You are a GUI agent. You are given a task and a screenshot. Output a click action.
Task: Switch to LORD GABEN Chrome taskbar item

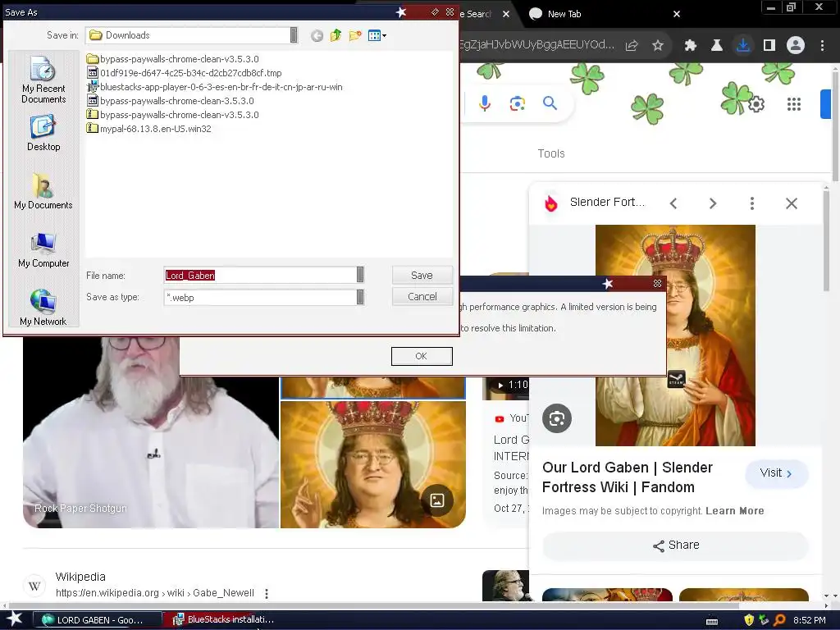[x=98, y=620]
